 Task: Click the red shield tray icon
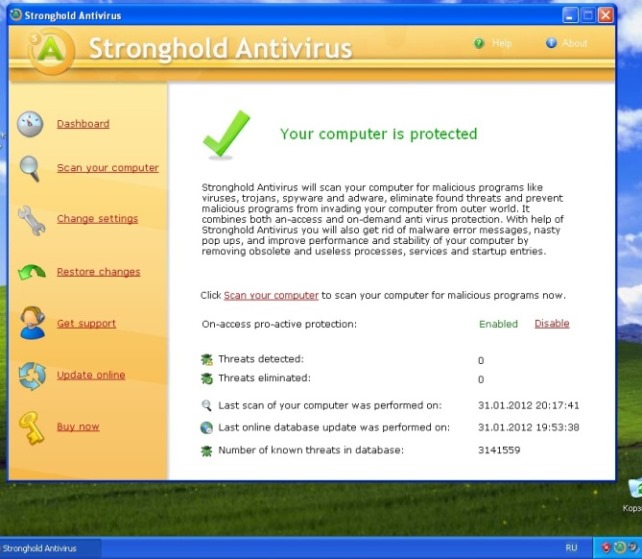pyautogui.click(x=606, y=548)
